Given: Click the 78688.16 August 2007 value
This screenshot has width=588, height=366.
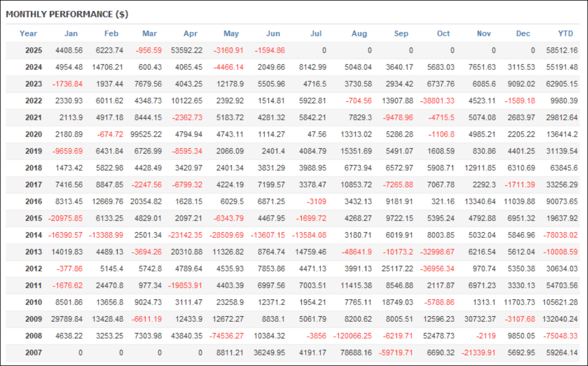Looking at the screenshot, I should [x=356, y=353].
